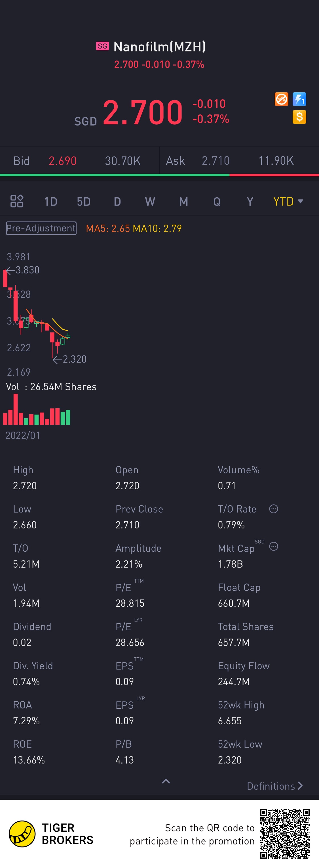Image resolution: width=319 pixels, height=868 pixels.
Task: Open the chart layout grid icon
Action: coord(17,201)
